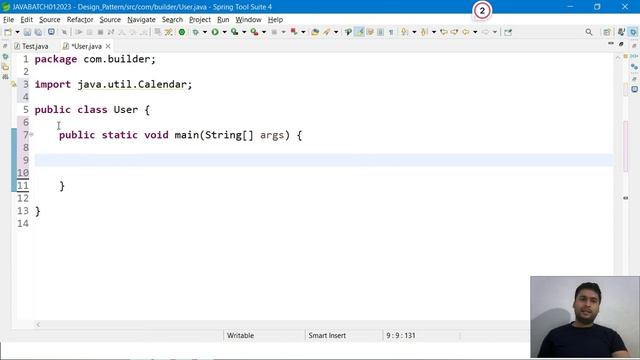The image size is (640, 360).
Task: Open the New wizard dropdown arrow
Action: point(17,32)
